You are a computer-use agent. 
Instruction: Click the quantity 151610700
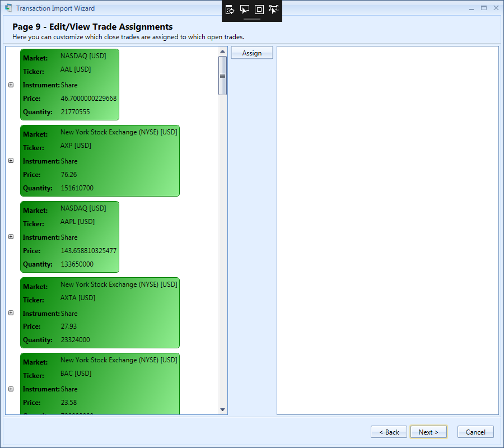(77, 188)
